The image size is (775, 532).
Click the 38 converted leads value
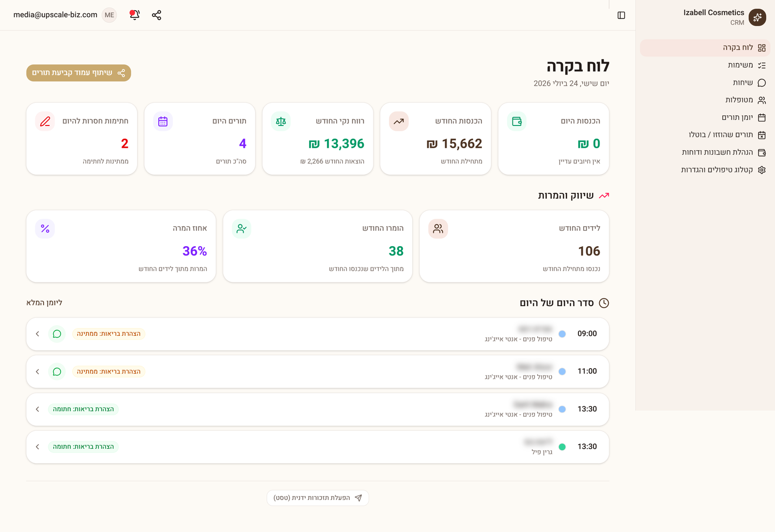(x=396, y=251)
